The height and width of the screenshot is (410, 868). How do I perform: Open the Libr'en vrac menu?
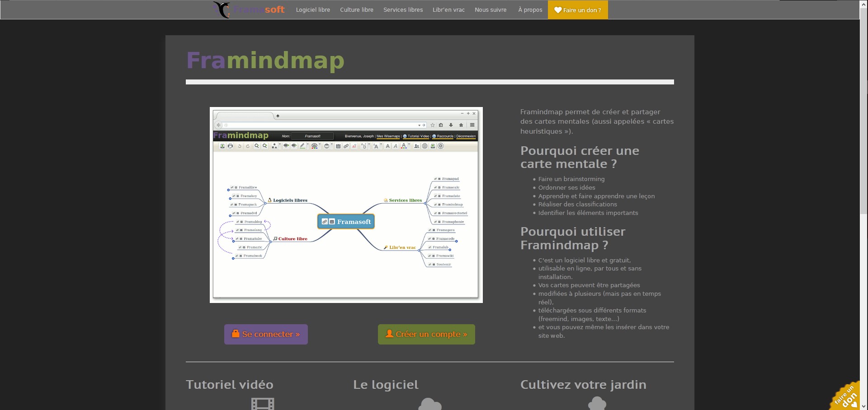click(x=448, y=9)
